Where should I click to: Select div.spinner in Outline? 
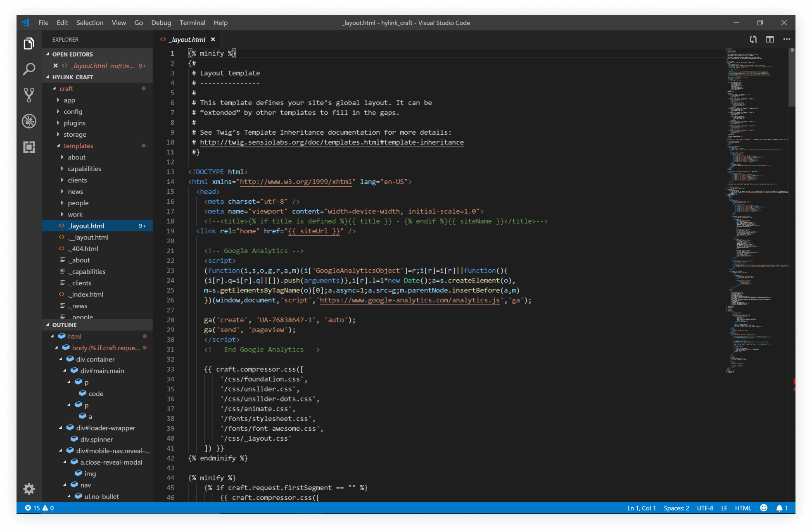96,439
